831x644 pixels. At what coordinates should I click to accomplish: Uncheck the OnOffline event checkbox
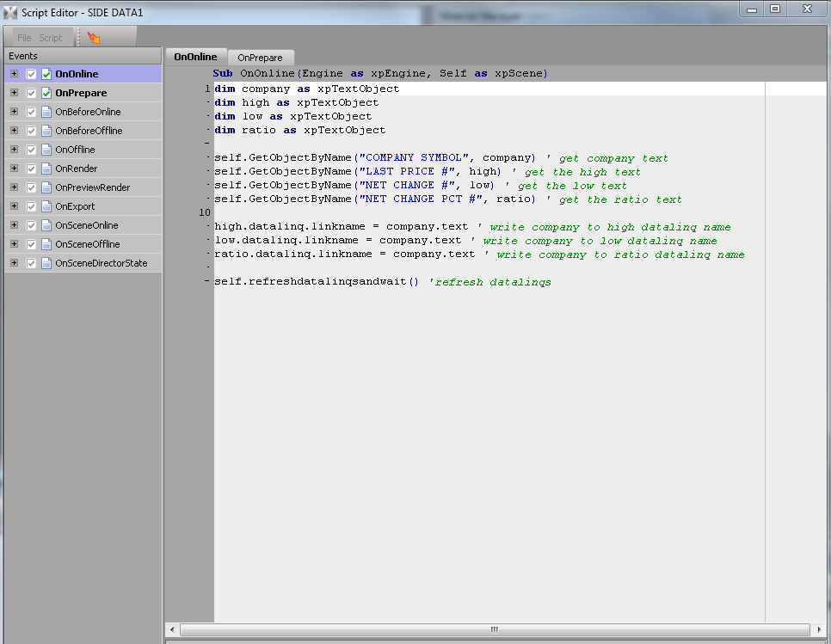tap(32, 150)
